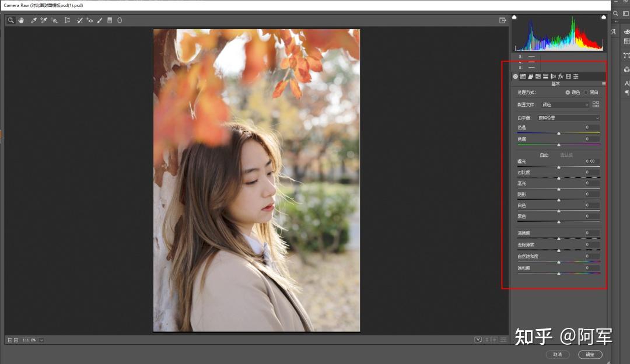This screenshot has height=364, width=630.
Task: Click the zoom in plus button
Action: click(x=16, y=340)
